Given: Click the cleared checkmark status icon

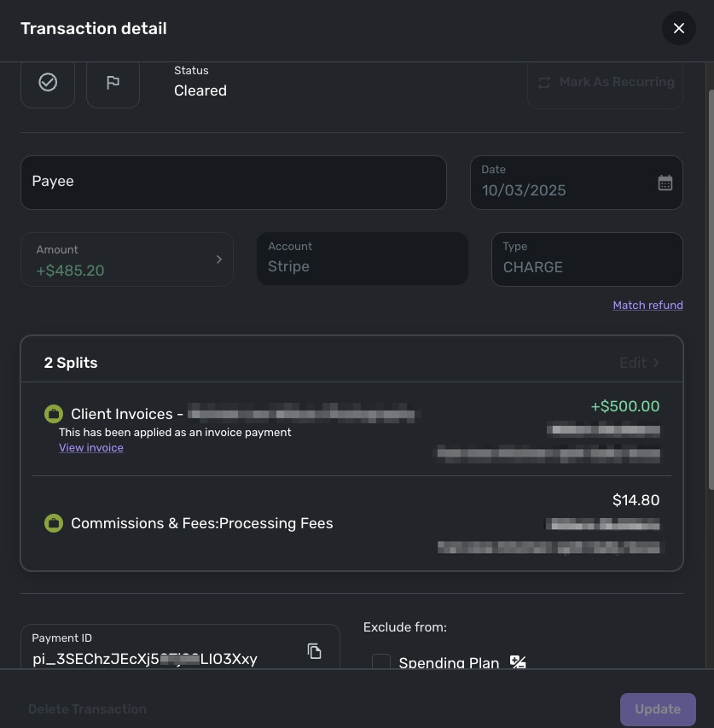Looking at the screenshot, I should tap(48, 82).
